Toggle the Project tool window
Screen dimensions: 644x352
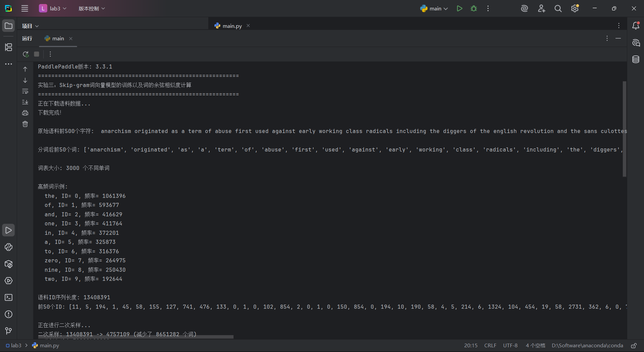click(8, 26)
